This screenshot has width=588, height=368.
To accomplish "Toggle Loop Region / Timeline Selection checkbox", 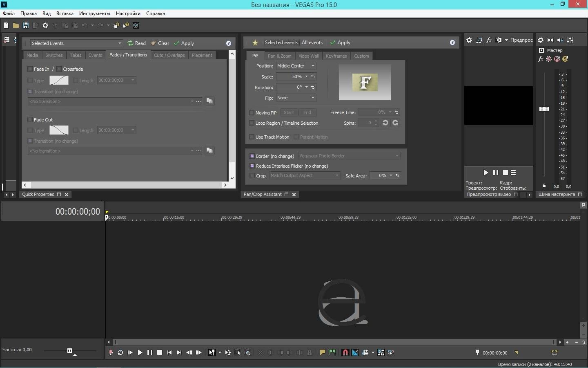I will coord(252,123).
